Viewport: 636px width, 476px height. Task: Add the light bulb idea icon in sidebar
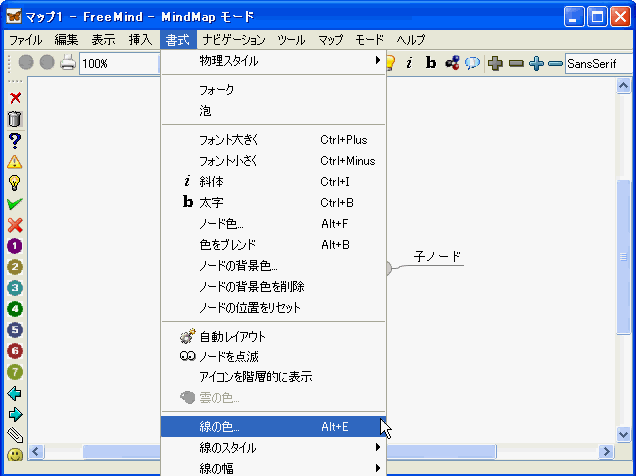pyautogui.click(x=15, y=183)
